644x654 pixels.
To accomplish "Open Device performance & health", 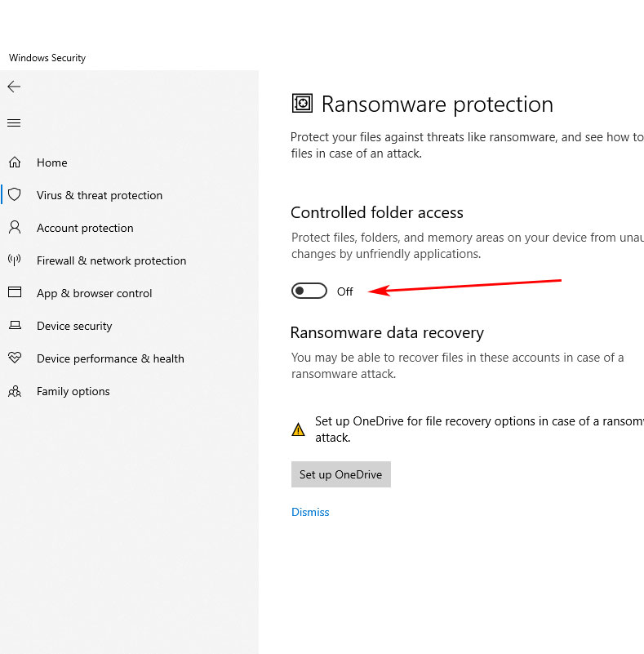I will (x=110, y=358).
